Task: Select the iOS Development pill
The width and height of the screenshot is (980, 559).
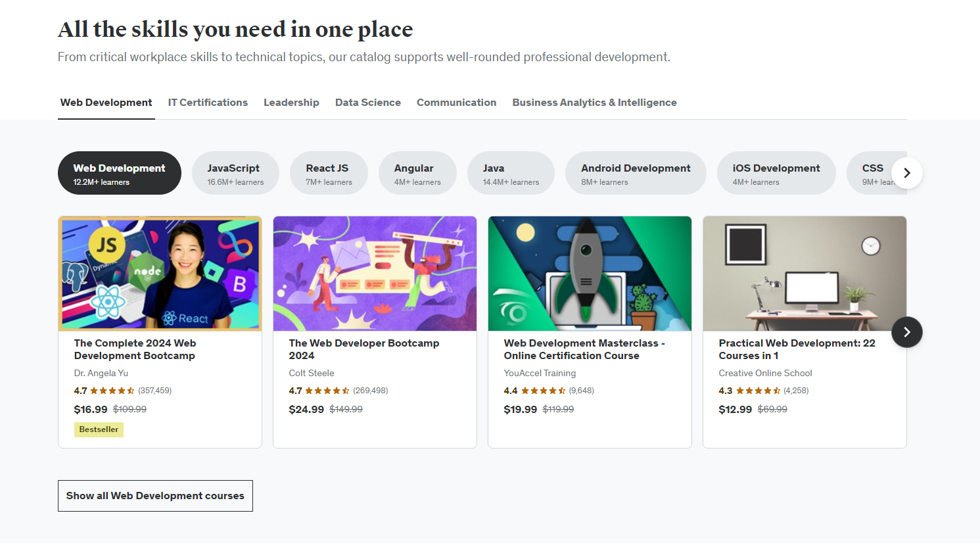Action: (x=776, y=172)
